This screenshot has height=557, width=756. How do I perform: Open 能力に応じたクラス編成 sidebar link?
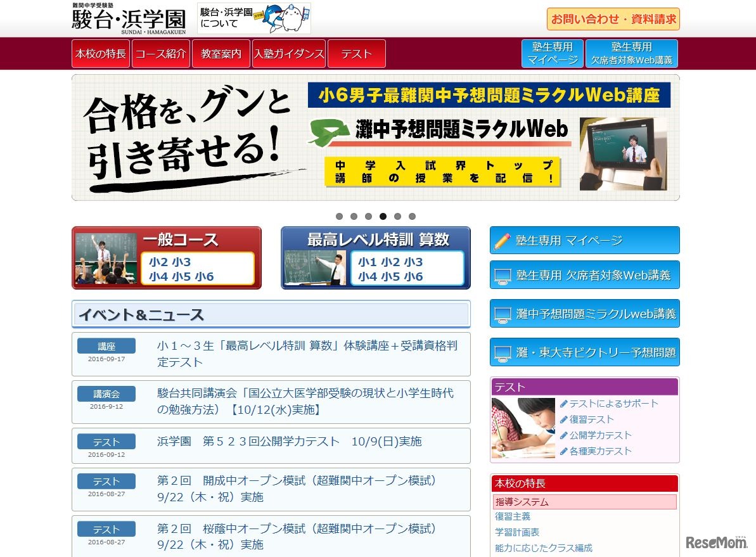pos(543,548)
